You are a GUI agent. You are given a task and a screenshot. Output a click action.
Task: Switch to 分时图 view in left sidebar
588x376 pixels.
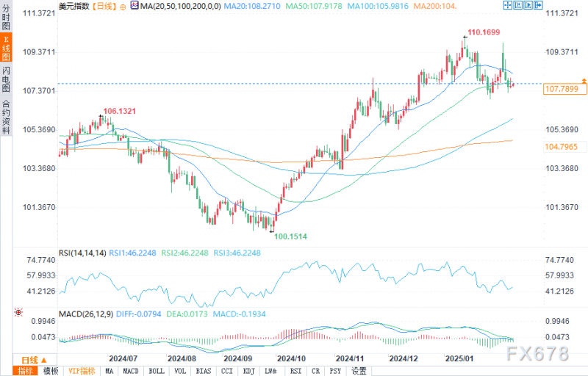6,17
